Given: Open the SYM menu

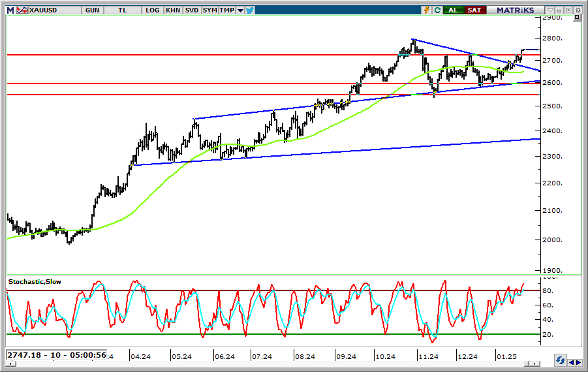Looking at the screenshot, I should (209, 10).
